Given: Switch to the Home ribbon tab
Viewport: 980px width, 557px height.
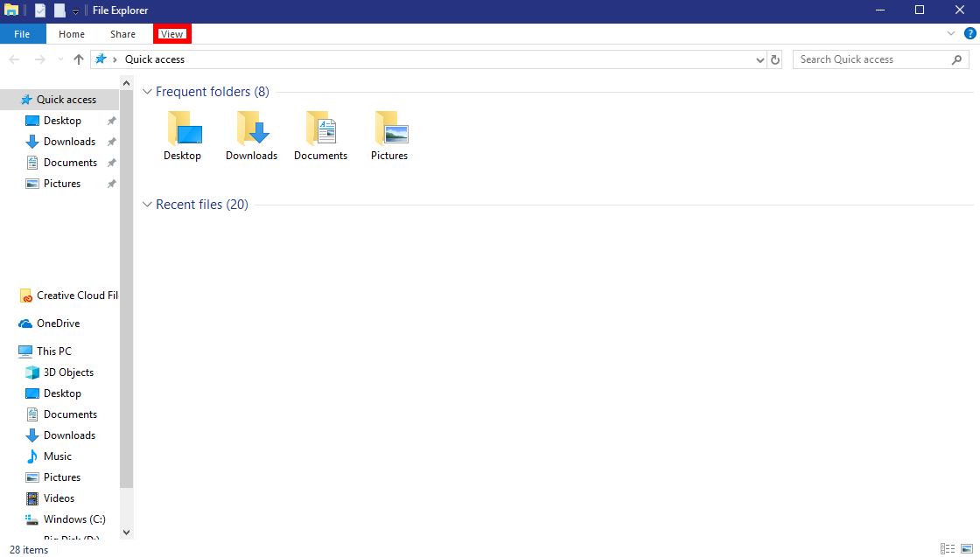Looking at the screenshot, I should 71,34.
